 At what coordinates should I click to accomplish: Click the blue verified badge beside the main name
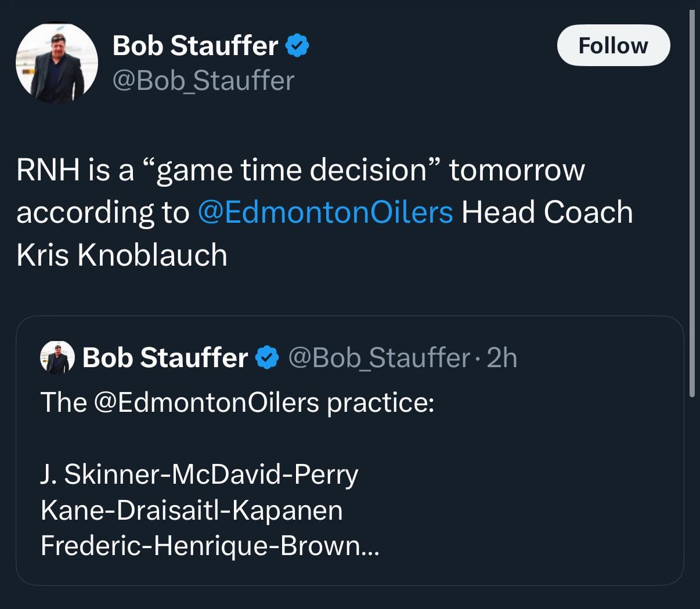pyautogui.click(x=297, y=46)
